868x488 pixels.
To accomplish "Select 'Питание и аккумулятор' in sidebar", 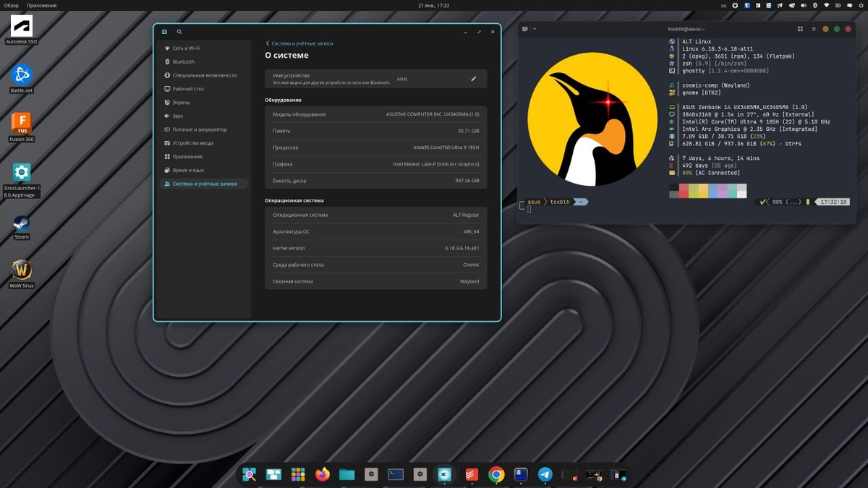I will point(204,129).
